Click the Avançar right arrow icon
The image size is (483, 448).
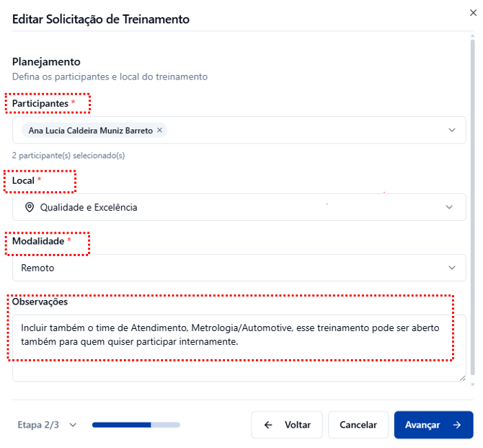[456, 425]
